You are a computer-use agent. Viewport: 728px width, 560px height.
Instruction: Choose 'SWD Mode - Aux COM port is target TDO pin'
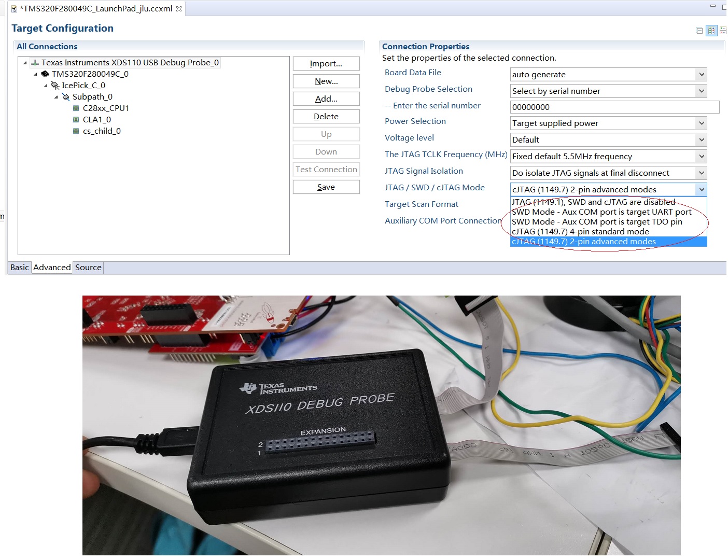pyautogui.click(x=609, y=222)
